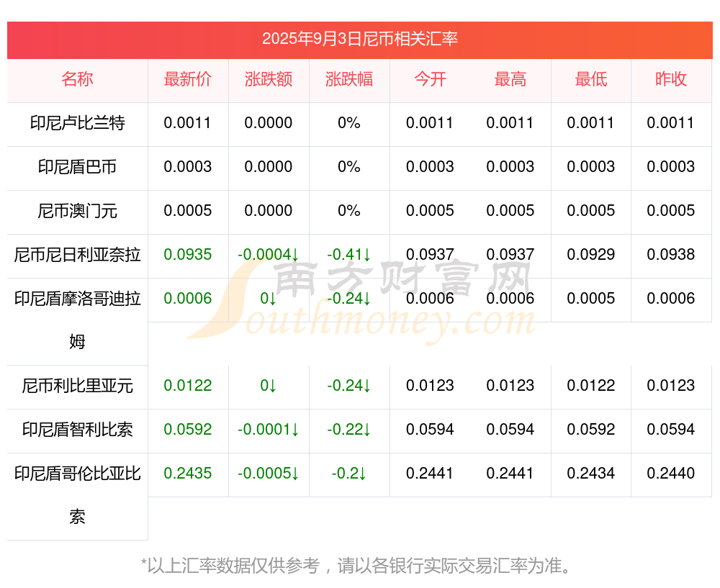Select the 印尼盾巴币 row name
The height and width of the screenshot is (588, 720).
[77, 167]
